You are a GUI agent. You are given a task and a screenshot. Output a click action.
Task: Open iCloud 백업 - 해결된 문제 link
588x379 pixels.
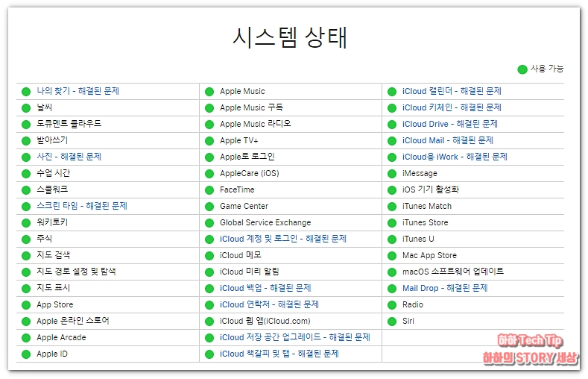coord(265,288)
